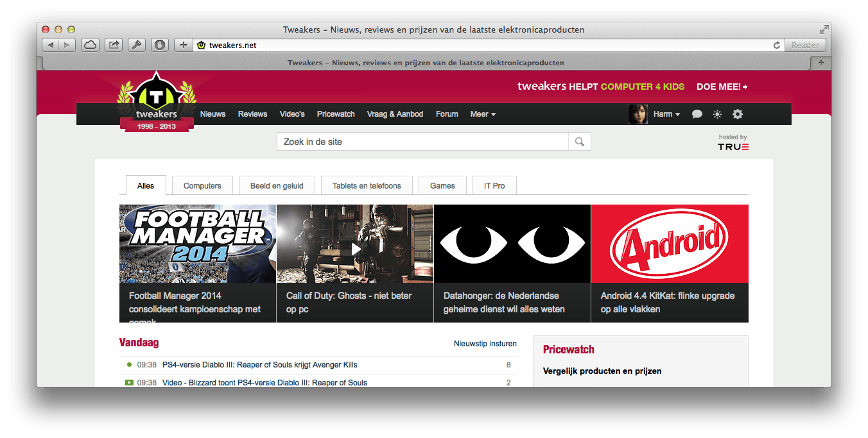Switch to the Games tab
The width and height of the screenshot is (868, 438).
point(442,185)
